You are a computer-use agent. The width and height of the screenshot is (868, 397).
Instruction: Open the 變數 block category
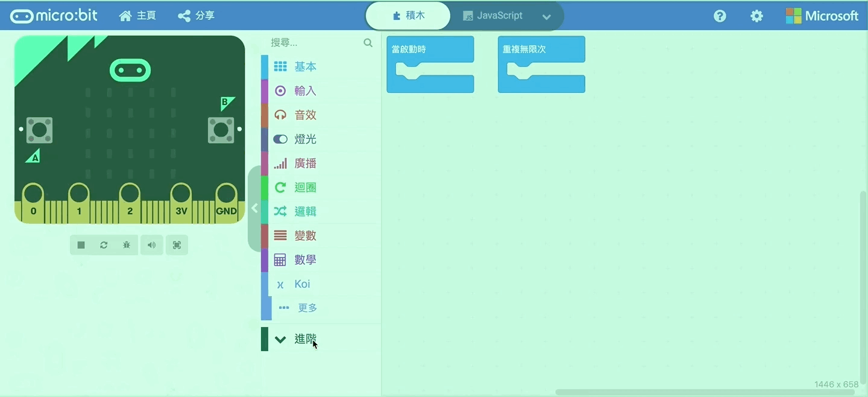[x=321, y=235]
